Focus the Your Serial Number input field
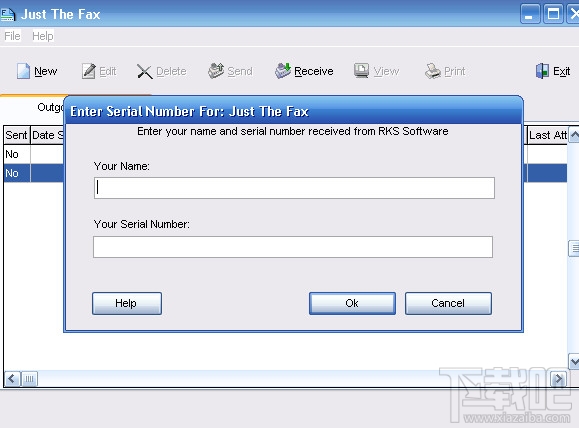 click(x=293, y=247)
